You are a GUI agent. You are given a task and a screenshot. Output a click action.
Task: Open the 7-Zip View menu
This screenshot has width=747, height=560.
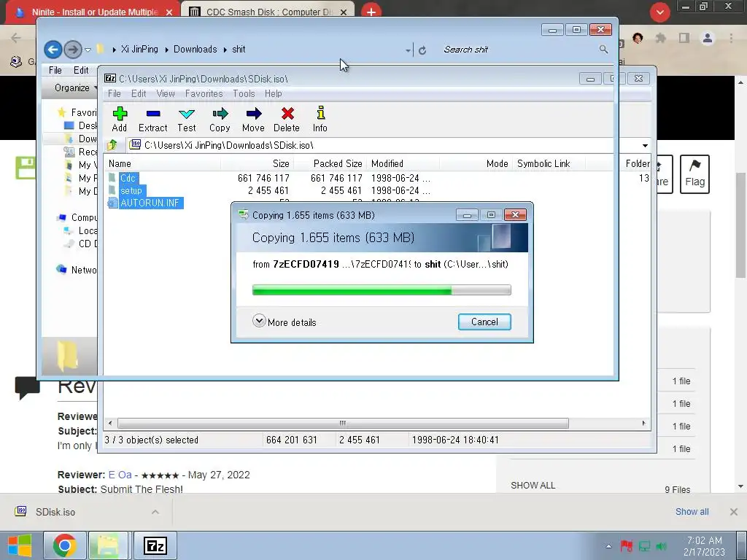166,94
